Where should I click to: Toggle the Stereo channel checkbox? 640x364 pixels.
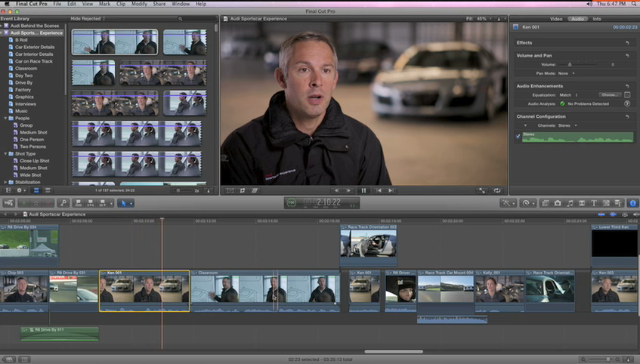tap(518, 137)
